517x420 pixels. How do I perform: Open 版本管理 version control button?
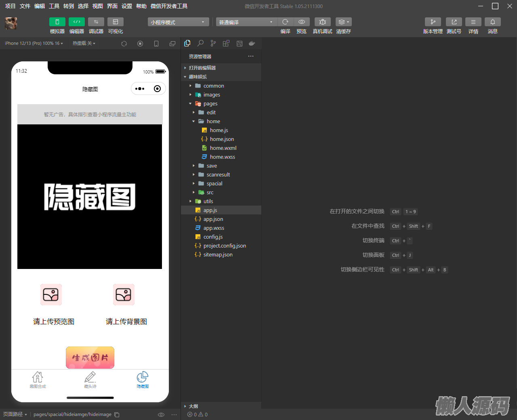pos(433,22)
